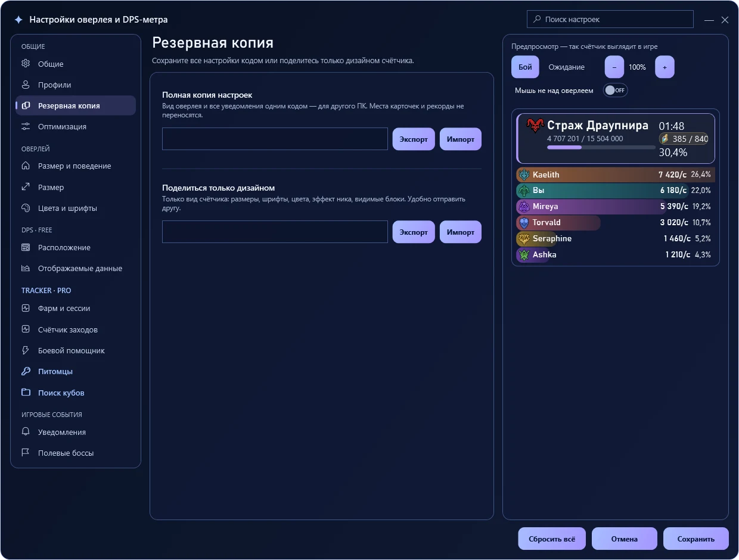Image resolution: width=739 pixels, height=560 pixels.
Task: Decrease preview scale with the minus button
Action: (x=614, y=67)
